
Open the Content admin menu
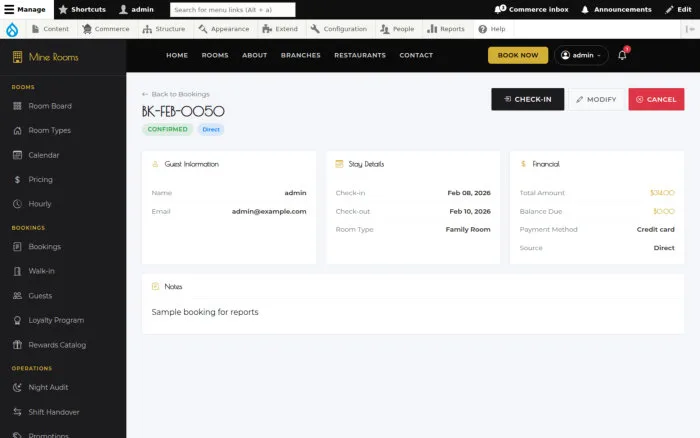50,29
